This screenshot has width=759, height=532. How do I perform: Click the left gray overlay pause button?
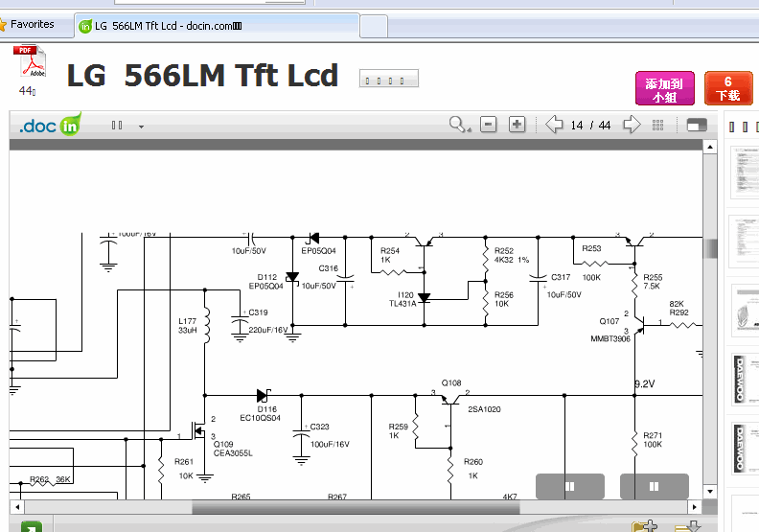(x=570, y=486)
